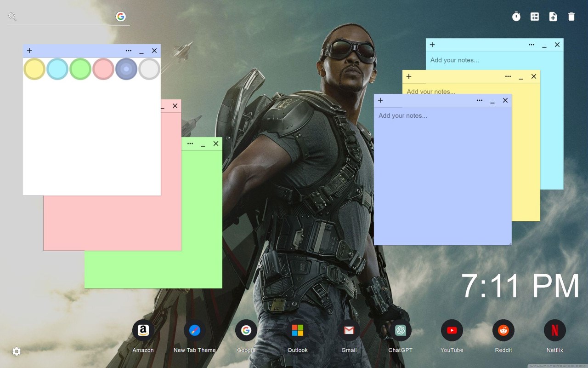Click the green note's body
The width and height of the screenshot is (588, 368).
pos(153,269)
